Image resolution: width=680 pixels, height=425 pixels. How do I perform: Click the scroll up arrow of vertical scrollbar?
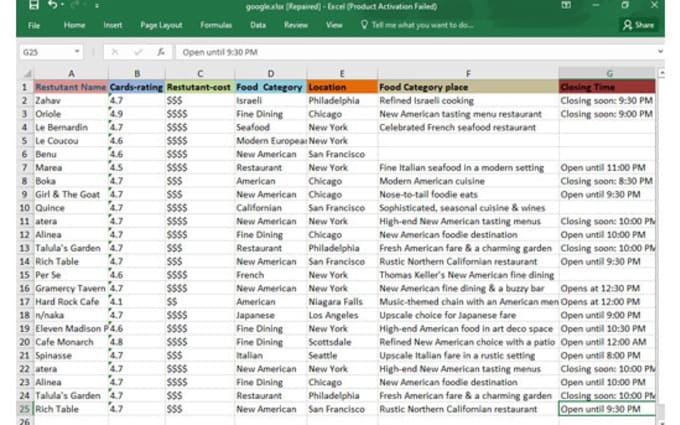coord(661,73)
